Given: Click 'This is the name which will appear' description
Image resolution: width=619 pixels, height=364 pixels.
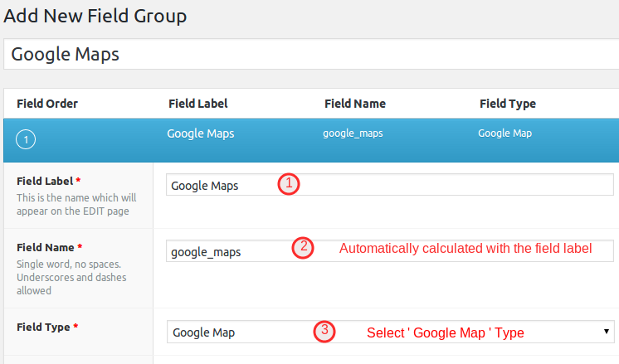Looking at the screenshot, I should tap(76, 204).
